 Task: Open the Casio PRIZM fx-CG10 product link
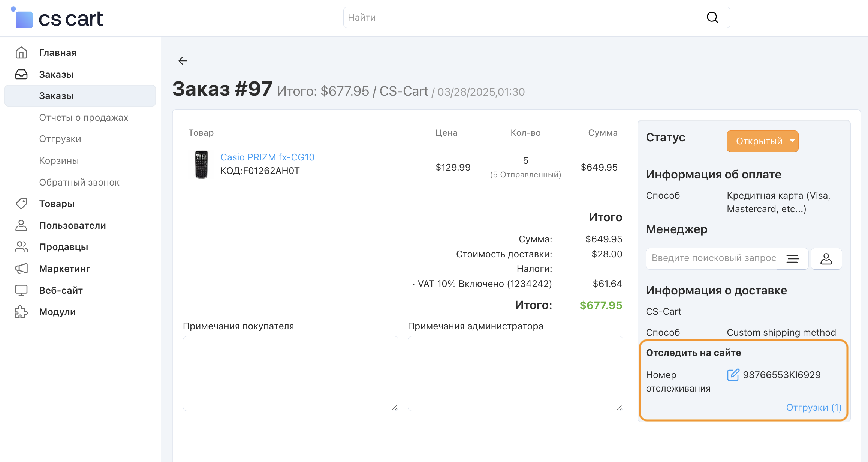pyautogui.click(x=267, y=157)
